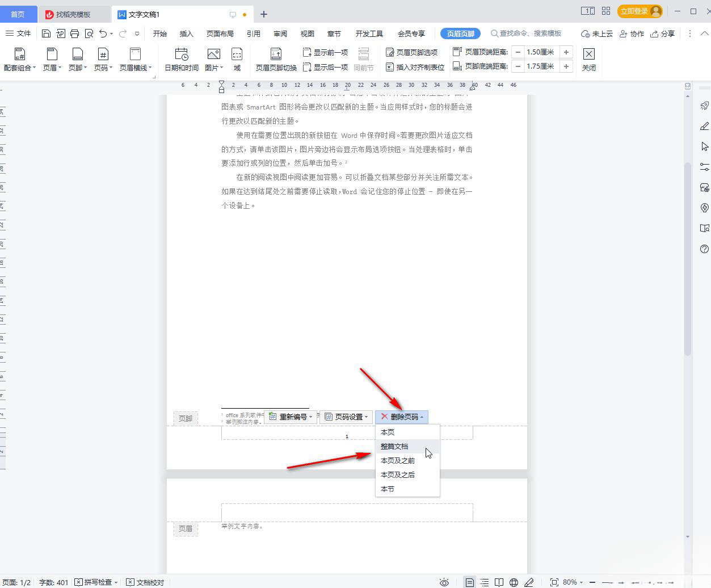Click the 首页 home tab
Screen dimensions: 711x588
point(18,14)
